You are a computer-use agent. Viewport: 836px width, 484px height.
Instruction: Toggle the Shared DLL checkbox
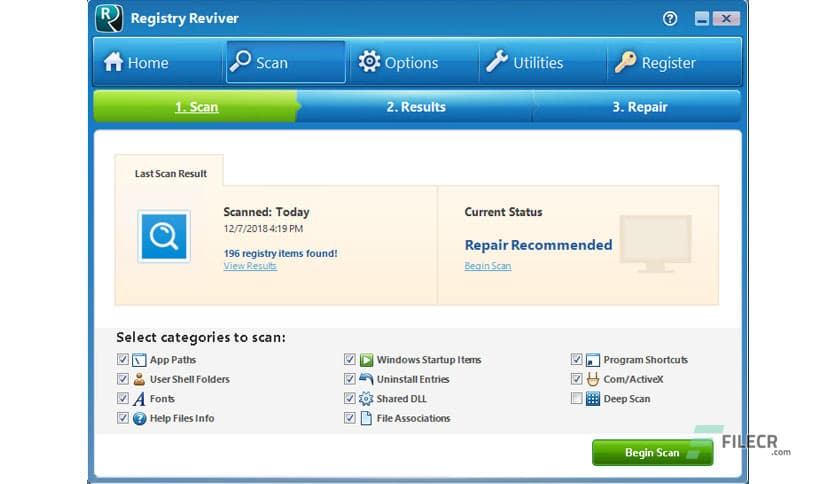click(349, 398)
